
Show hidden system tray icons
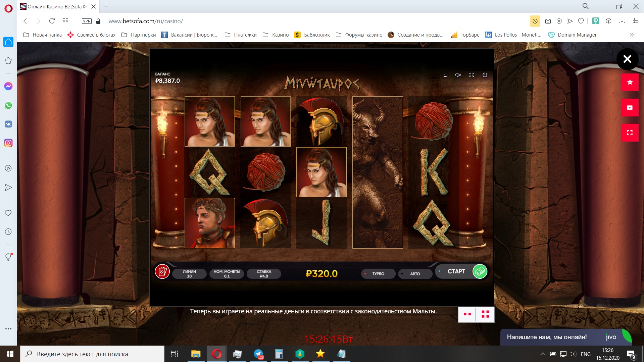pos(543,354)
